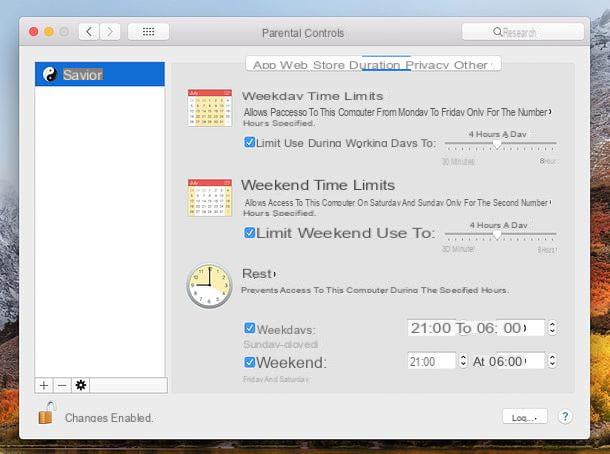Image resolution: width=610 pixels, height=454 pixels.
Task: Switch to the Privacy tab
Action: click(x=427, y=65)
